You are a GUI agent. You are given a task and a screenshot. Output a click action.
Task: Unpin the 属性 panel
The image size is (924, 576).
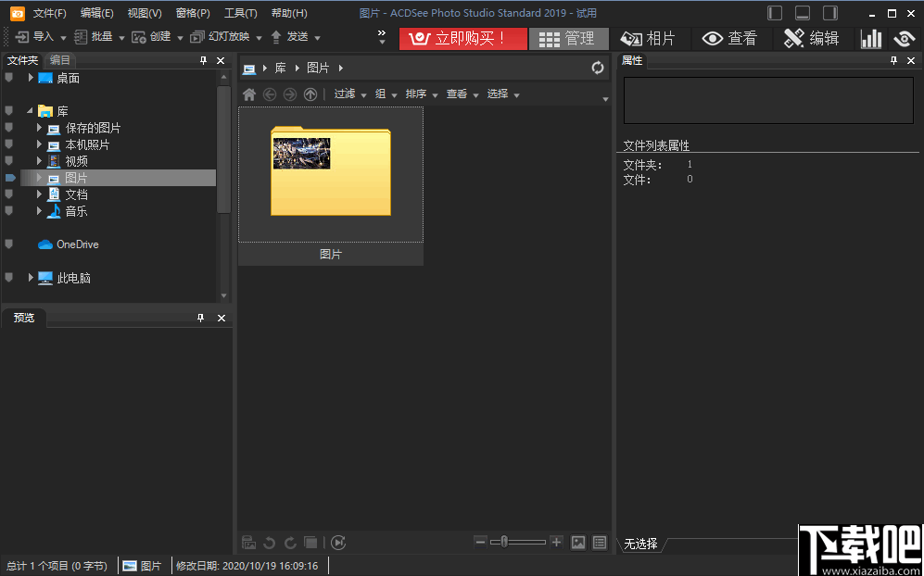click(x=892, y=59)
